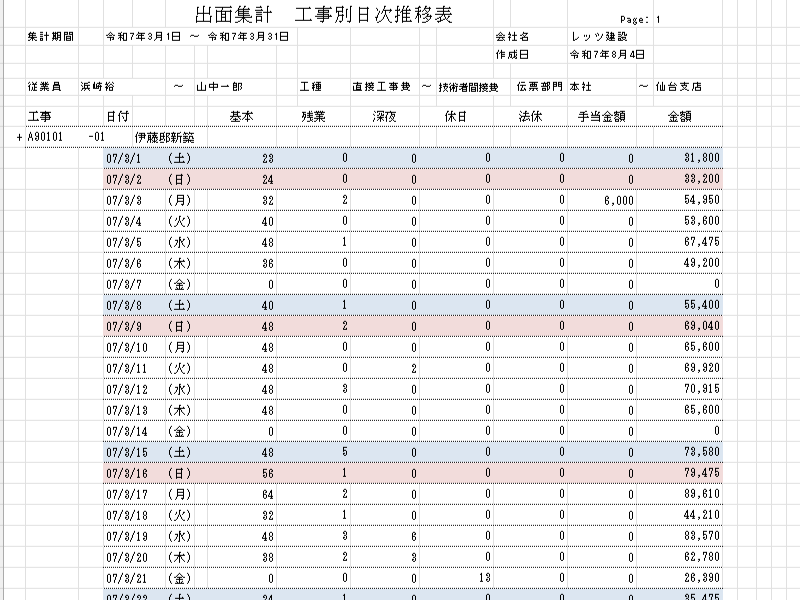Click the amount 54,950 for 07/3/3

point(702,200)
